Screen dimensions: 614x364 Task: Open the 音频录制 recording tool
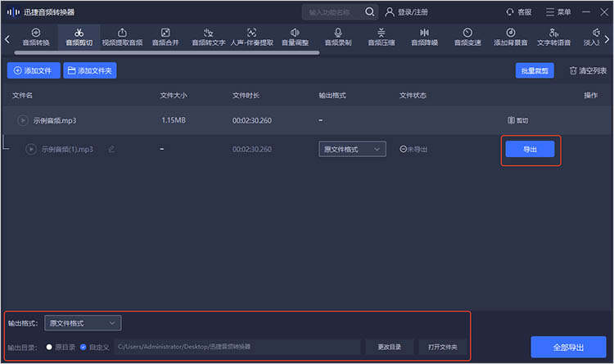point(338,37)
